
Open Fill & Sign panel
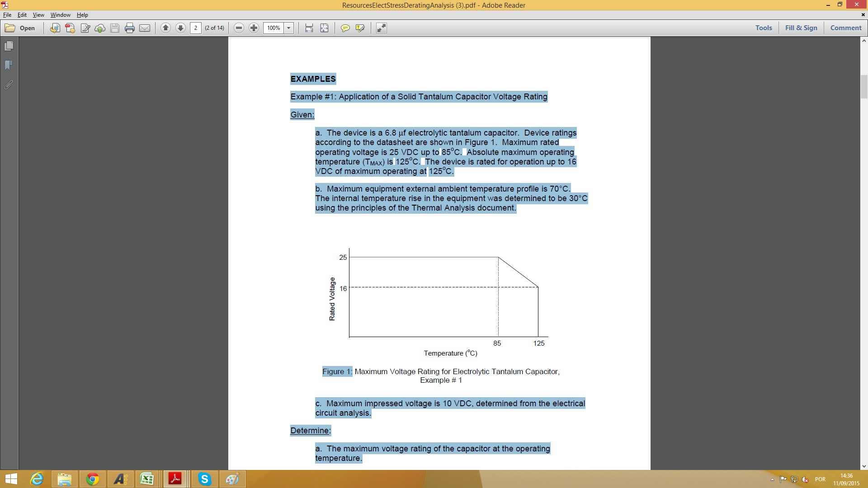[x=801, y=28]
